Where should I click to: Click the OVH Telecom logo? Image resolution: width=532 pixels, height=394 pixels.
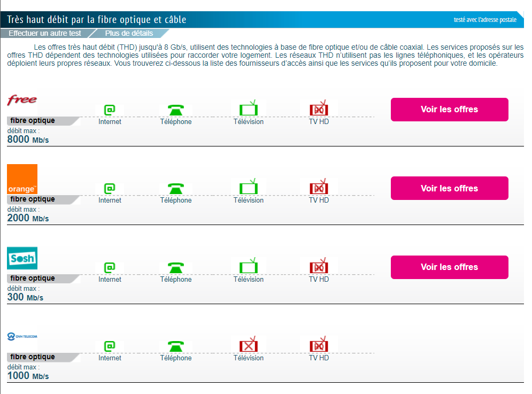22,336
